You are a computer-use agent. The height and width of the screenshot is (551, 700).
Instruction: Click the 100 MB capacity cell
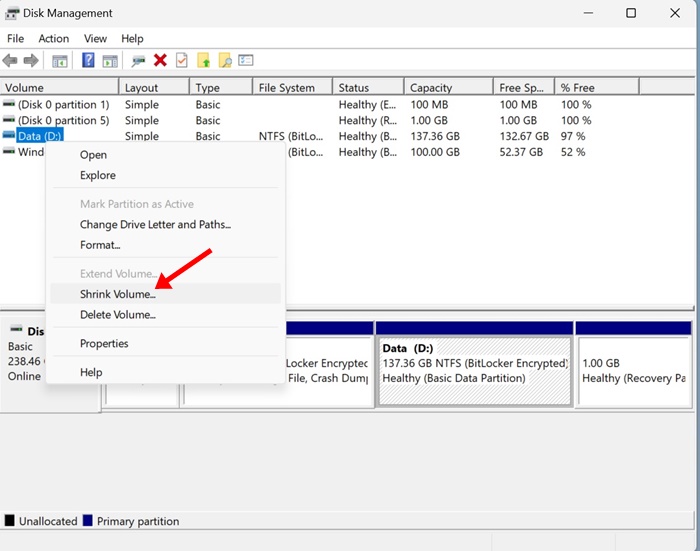(x=429, y=104)
